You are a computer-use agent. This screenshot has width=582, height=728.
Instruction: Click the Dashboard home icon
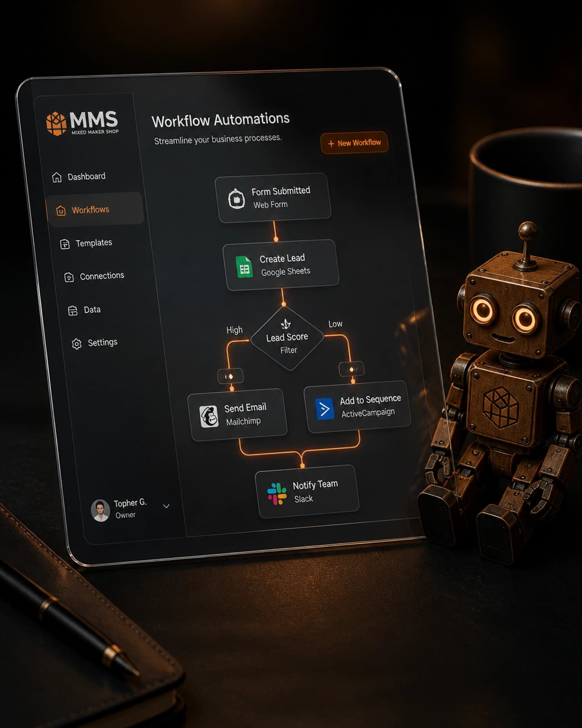click(57, 177)
